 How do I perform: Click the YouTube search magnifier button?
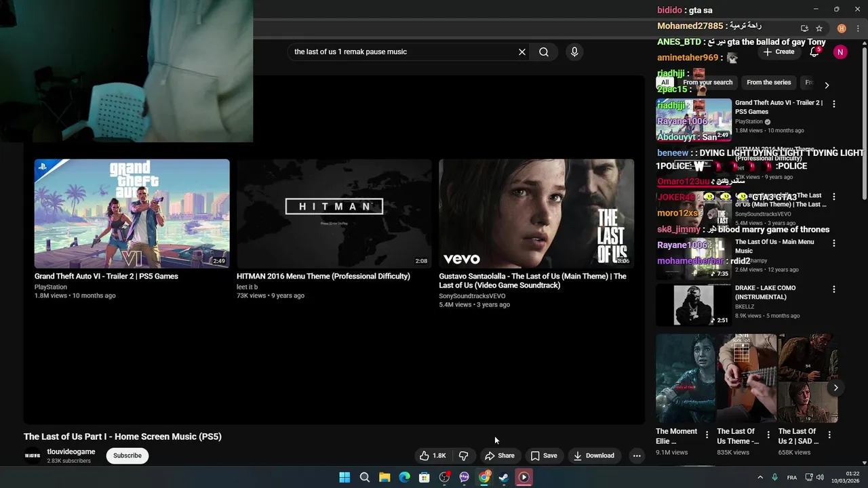click(544, 52)
